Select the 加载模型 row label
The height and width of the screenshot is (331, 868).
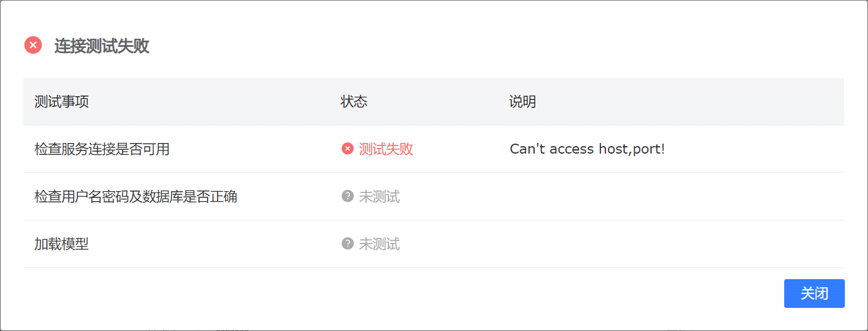[x=61, y=244]
